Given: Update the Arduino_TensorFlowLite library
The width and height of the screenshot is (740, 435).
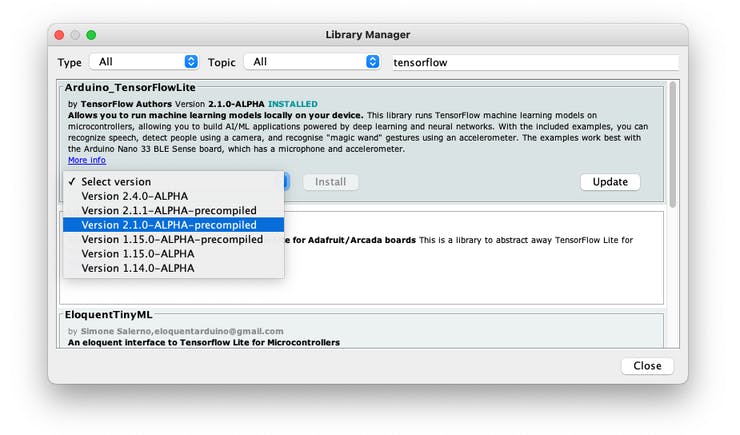Looking at the screenshot, I should (610, 182).
